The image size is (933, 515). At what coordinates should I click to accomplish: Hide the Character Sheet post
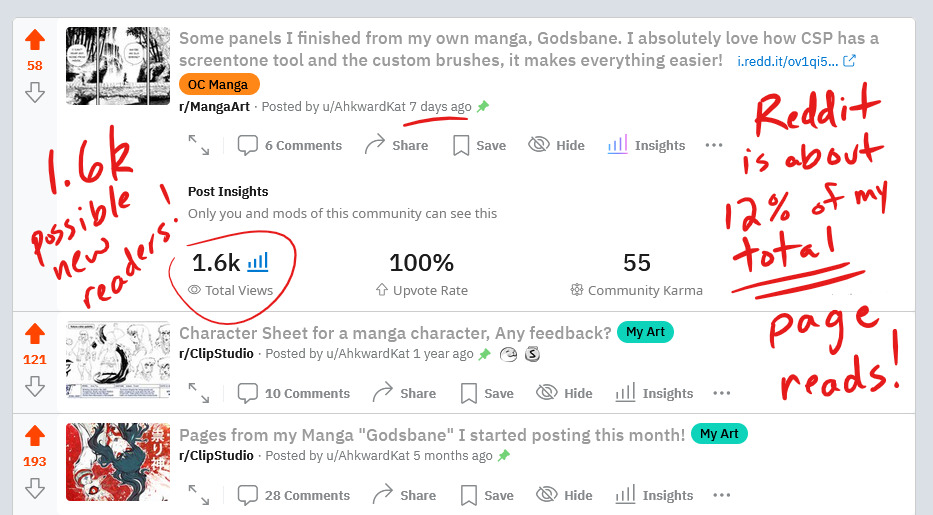click(564, 393)
